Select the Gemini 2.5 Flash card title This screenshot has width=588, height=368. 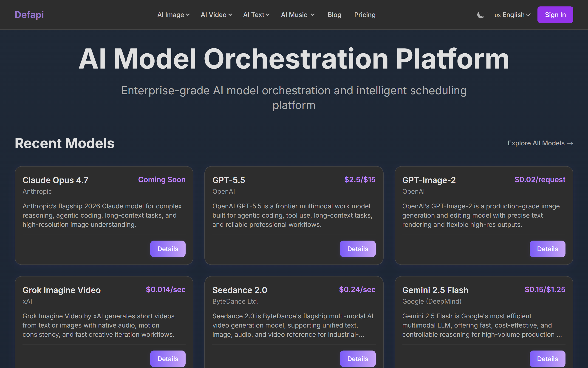(x=435, y=290)
